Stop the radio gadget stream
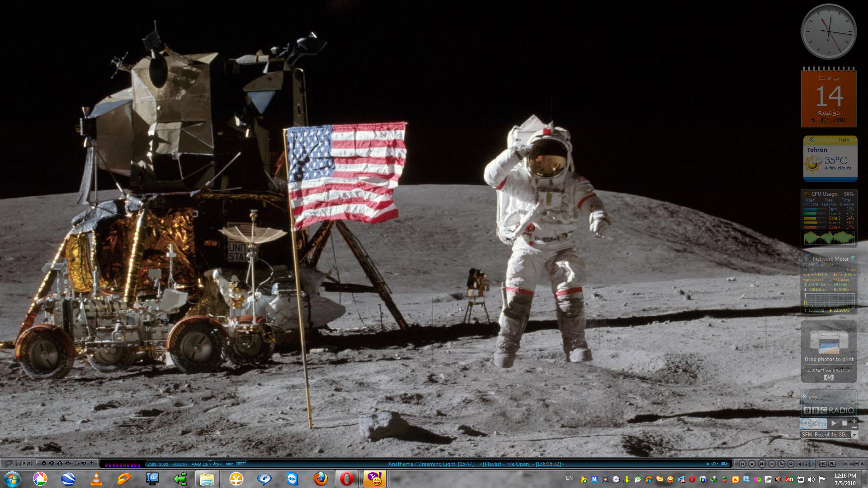Image resolution: width=868 pixels, height=488 pixels. click(x=844, y=423)
